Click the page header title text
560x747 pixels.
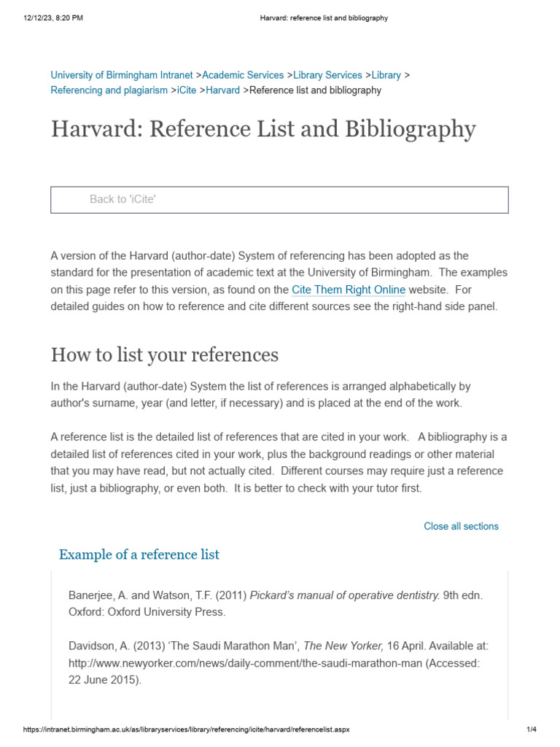[324, 18]
